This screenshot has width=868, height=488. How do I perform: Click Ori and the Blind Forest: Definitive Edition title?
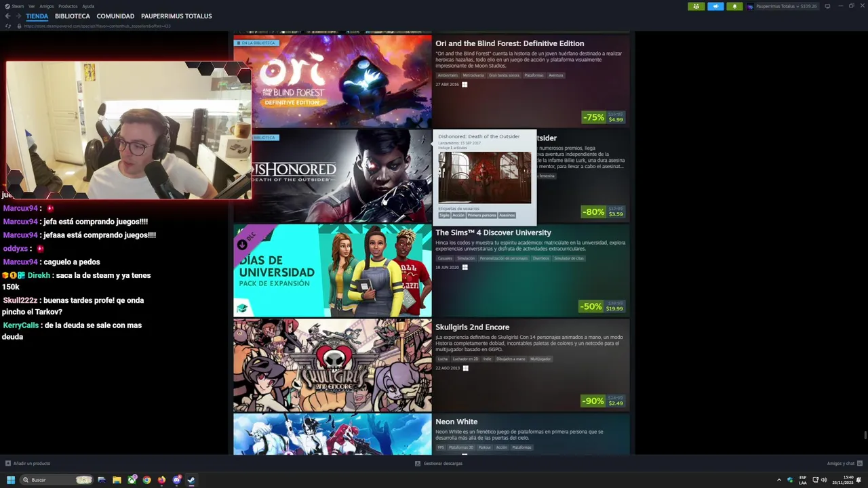(x=509, y=43)
